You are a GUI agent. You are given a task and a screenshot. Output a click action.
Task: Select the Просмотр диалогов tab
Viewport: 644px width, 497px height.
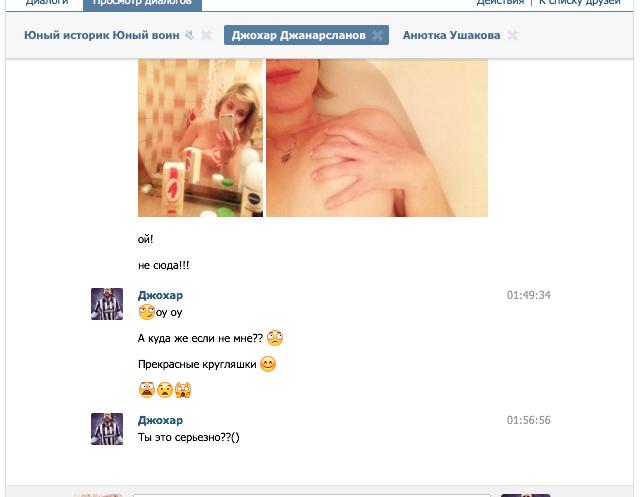[142, 3]
